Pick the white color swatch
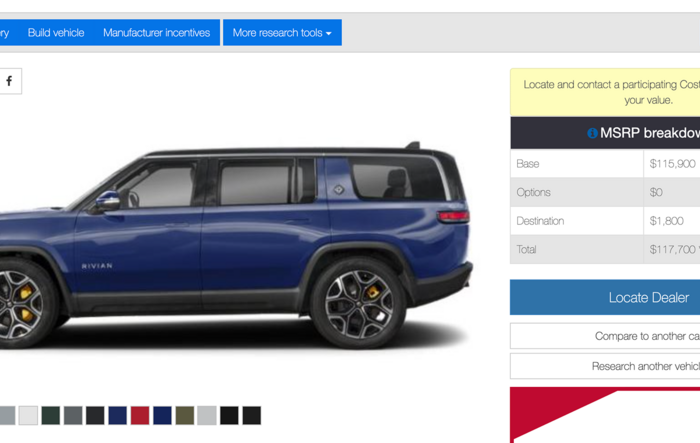 point(28,415)
